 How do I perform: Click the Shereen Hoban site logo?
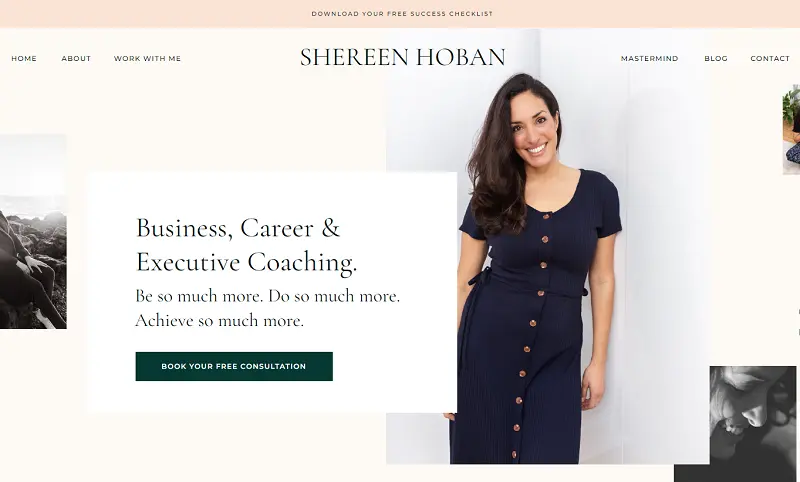tap(403, 57)
